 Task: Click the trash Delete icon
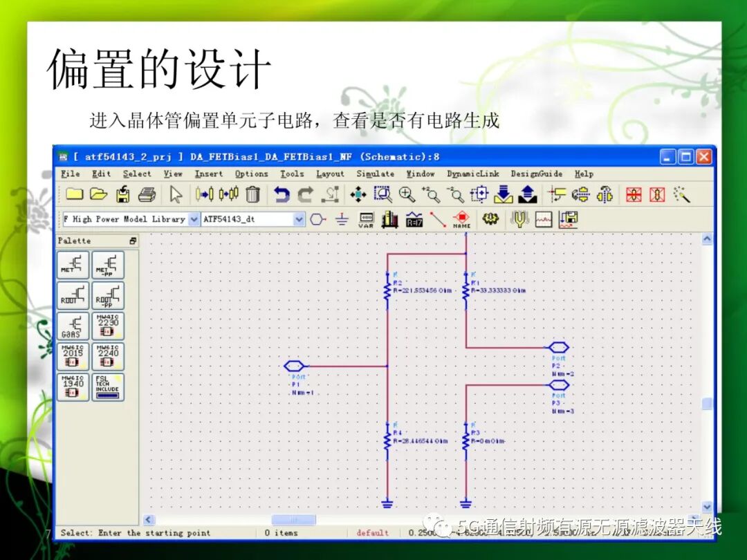[x=252, y=194]
